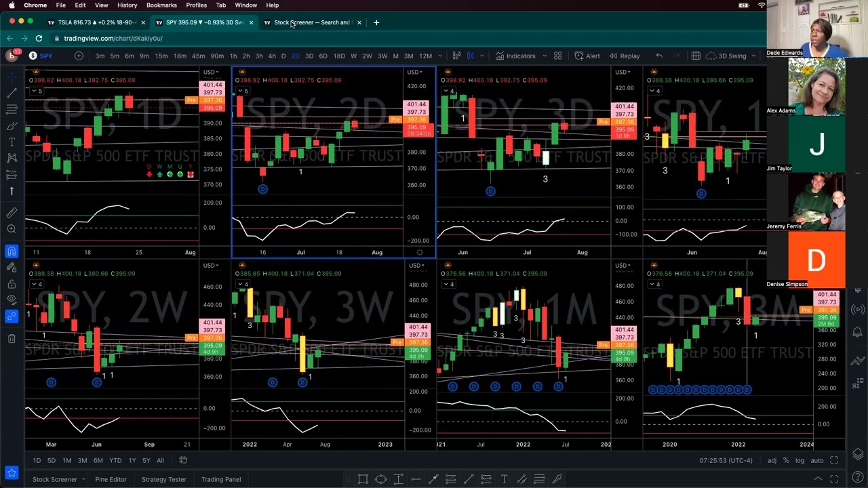Toggle magnet mode for drawings
Screen dimensions: 868x488
point(12,251)
